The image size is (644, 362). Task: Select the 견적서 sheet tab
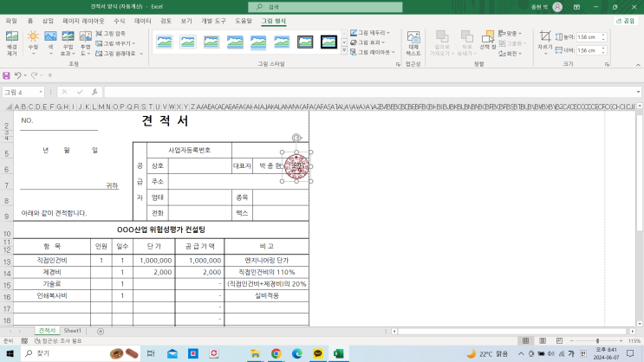pos(47,331)
